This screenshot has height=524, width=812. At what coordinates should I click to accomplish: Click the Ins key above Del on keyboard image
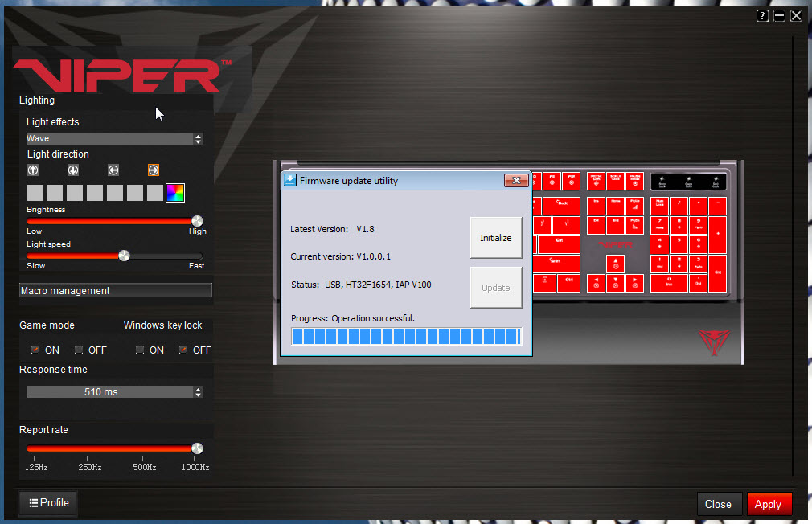click(596, 206)
